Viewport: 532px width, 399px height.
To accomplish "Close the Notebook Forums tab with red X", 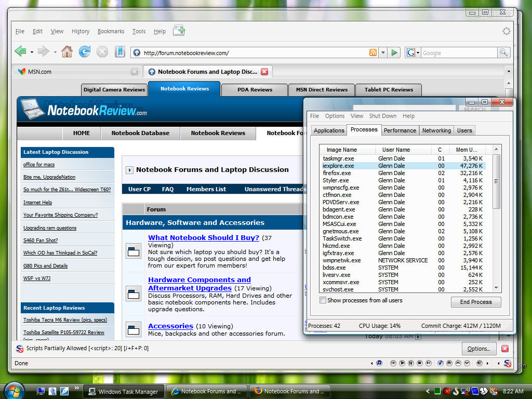I will click(264, 72).
